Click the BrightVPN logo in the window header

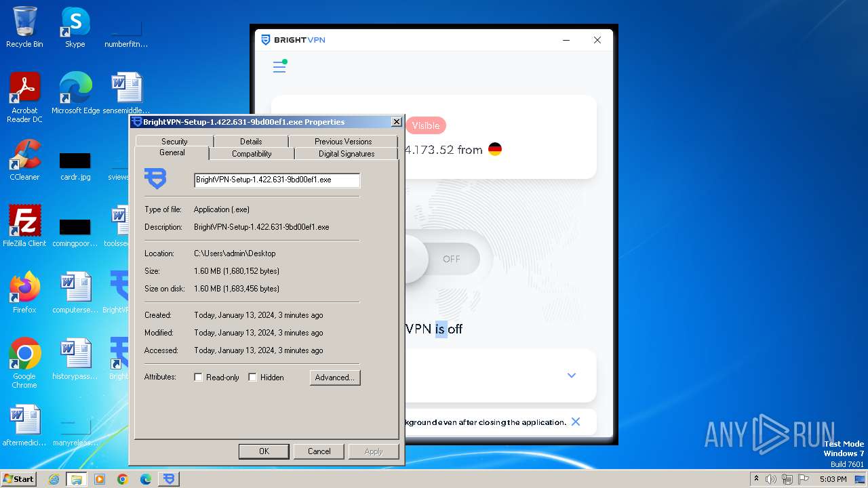(293, 40)
